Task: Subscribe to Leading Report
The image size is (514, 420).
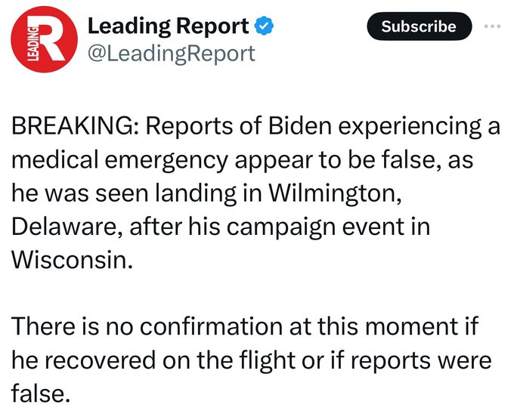Action: [x=419, y=26]
